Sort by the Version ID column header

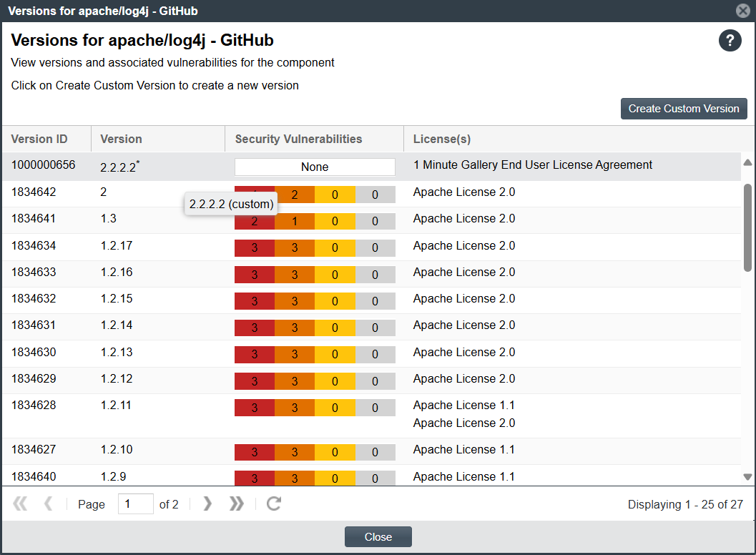[40, 139]
